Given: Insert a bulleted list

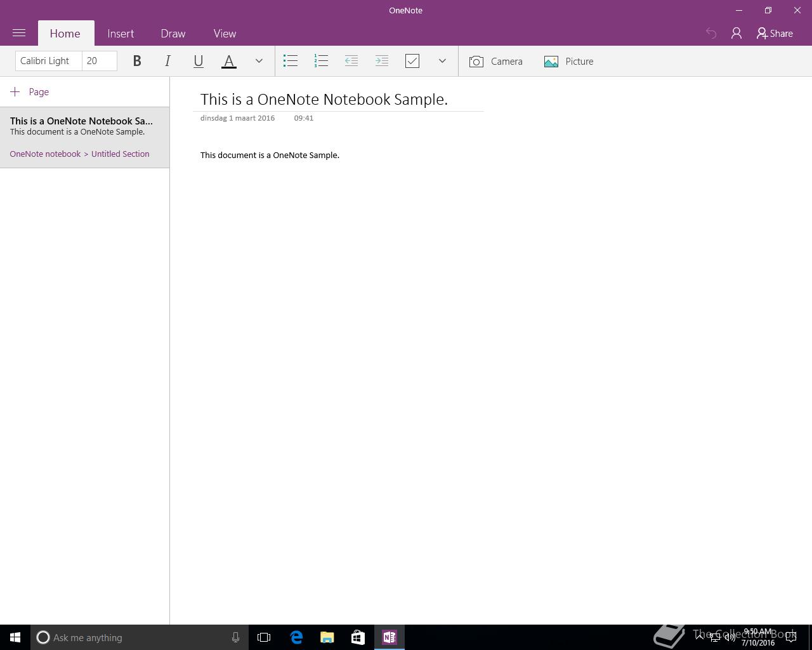Looking at the screenshot, I should pos(291,61).
